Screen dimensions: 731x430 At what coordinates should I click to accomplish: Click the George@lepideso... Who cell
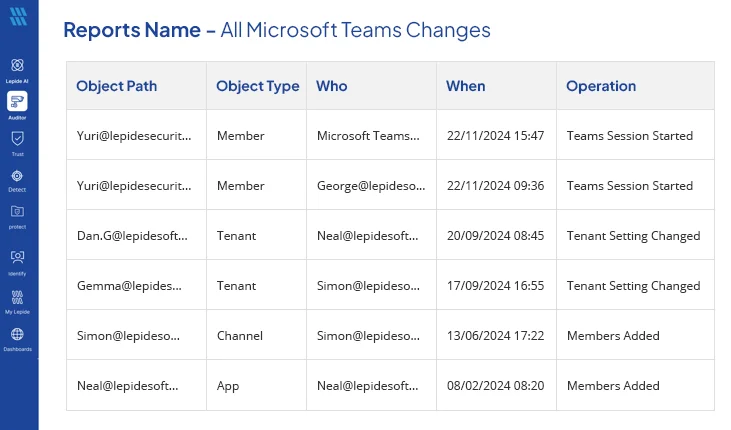click(x=371, y=186)
